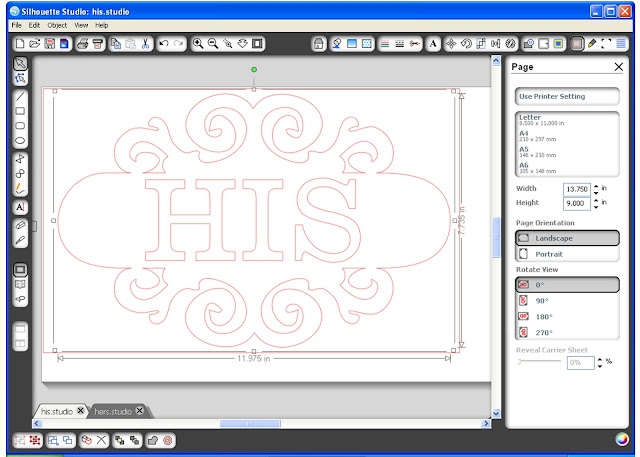Close the Page panel

click(x=619, y=67)
